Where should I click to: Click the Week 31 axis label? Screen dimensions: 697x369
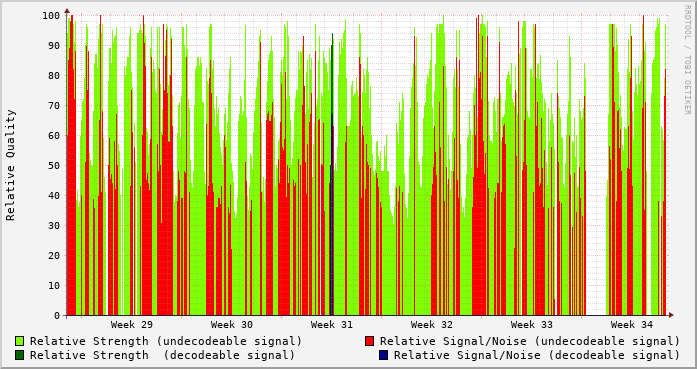[332, 325]
